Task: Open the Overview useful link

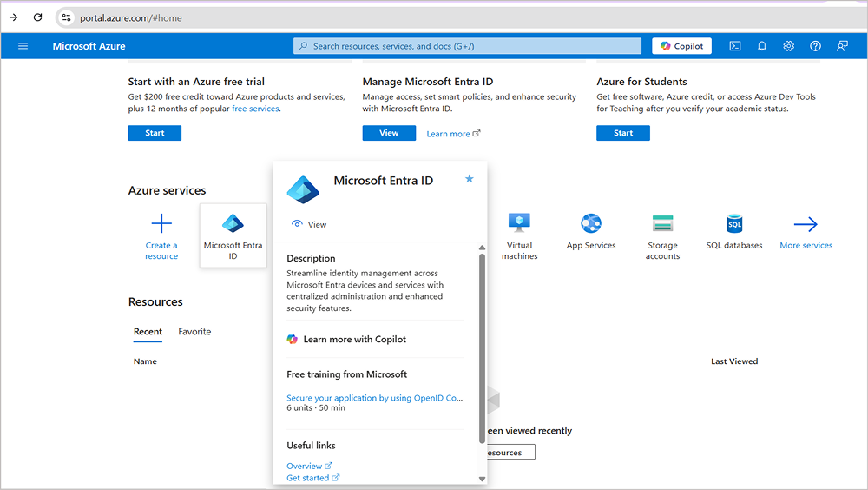Action: (x=309, y=467)
